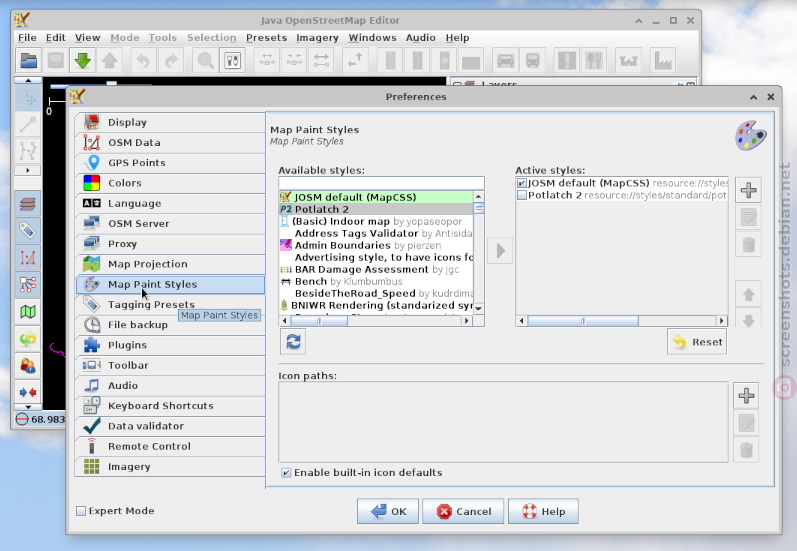Image resolution: width=797 pixels, height=551 pixels.
Task: Open the Imagery menu
Action: 317,38
